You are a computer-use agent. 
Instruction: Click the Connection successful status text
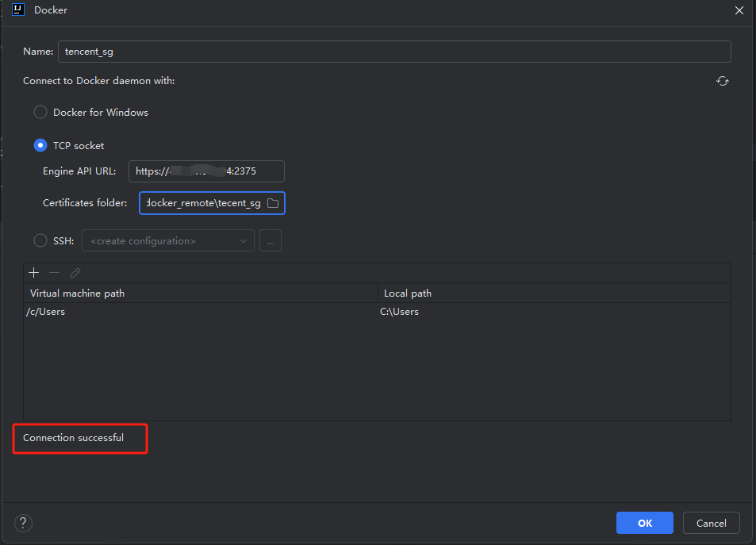[x=73, y=437]
